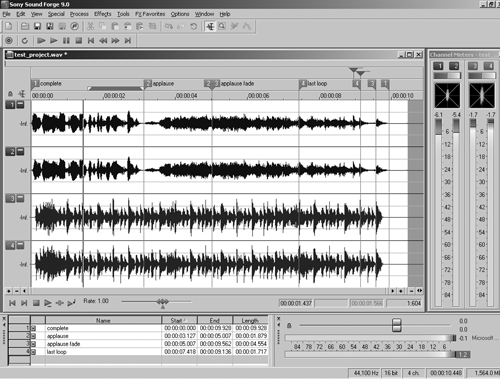
Task: Click Rewind in transport bar
Action: click(x=103, y=41)
